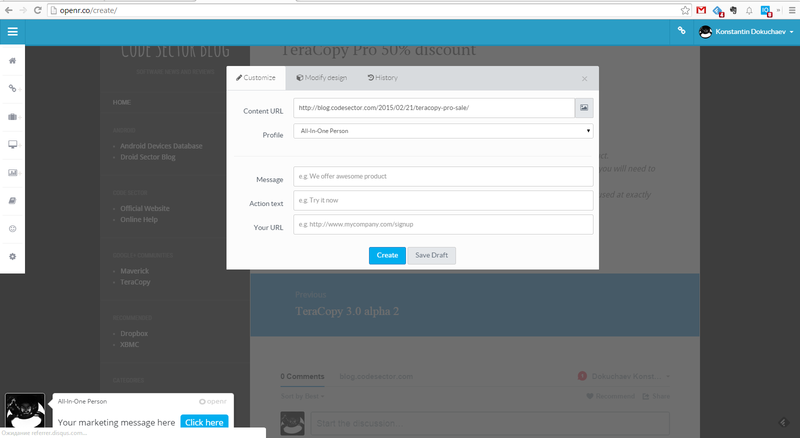Open the links icon in left sidebar
Viewport: 800px width, 438px height.
(x=13, y=88)
